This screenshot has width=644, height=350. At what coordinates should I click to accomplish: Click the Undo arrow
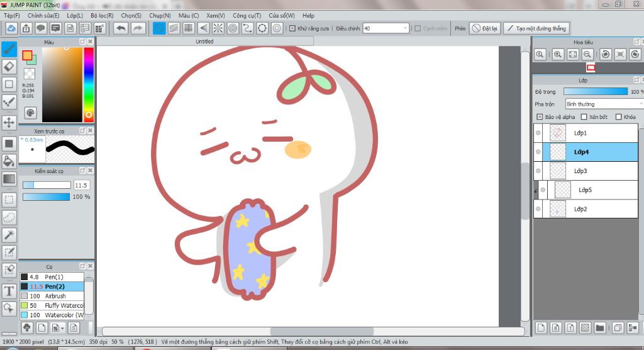(x=121, y=28)
